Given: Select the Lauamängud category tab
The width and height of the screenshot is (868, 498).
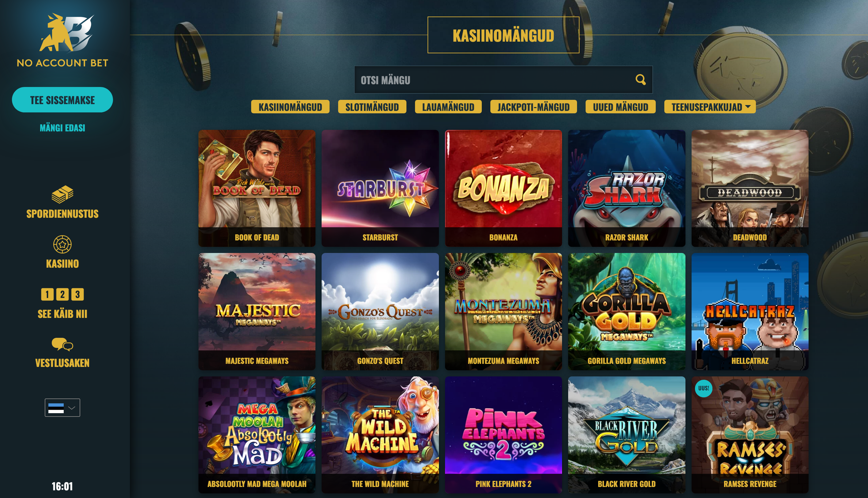Looking at the screenshot, I should (448, 107).
